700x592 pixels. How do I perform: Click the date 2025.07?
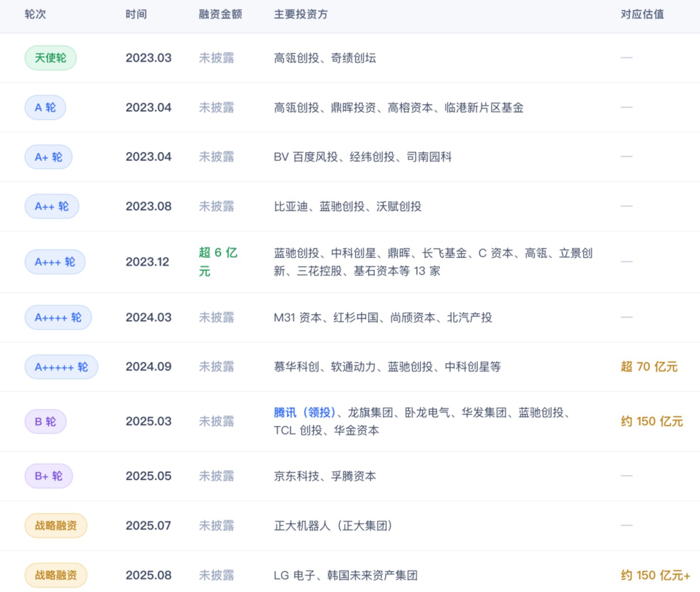(148, 525)
